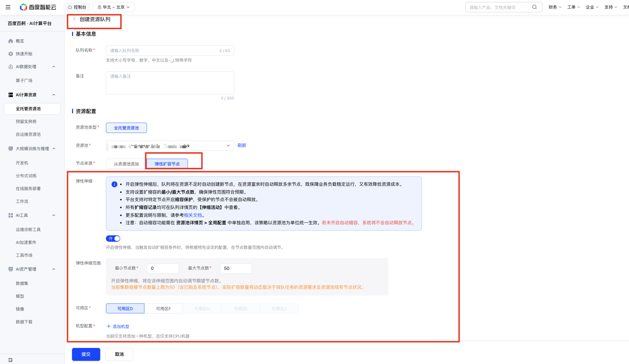Viewport: 629px width, 364px height.
Task: Click the back arrow beside 创建资源队列
Action: [x=74, y=19]
